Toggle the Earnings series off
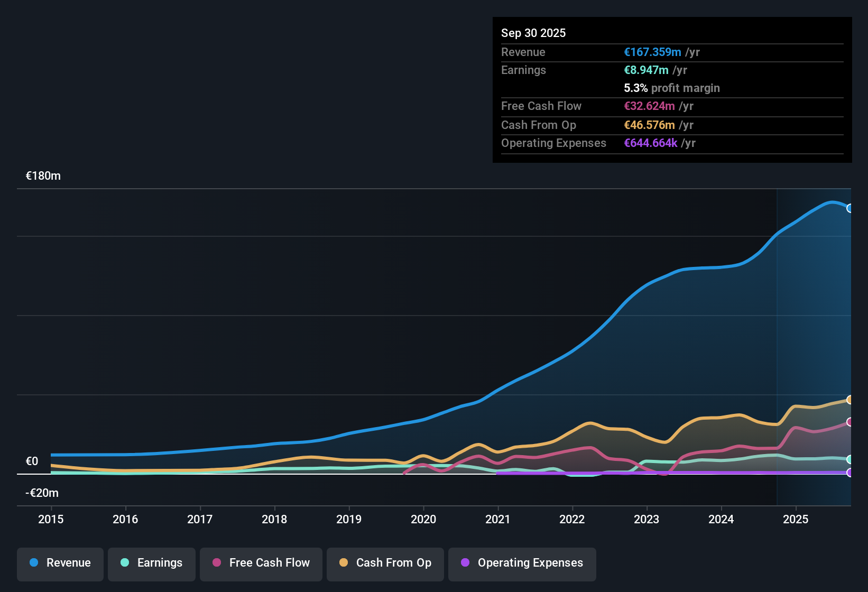Viewport: 868px width, 592px height. pos(151,564)
